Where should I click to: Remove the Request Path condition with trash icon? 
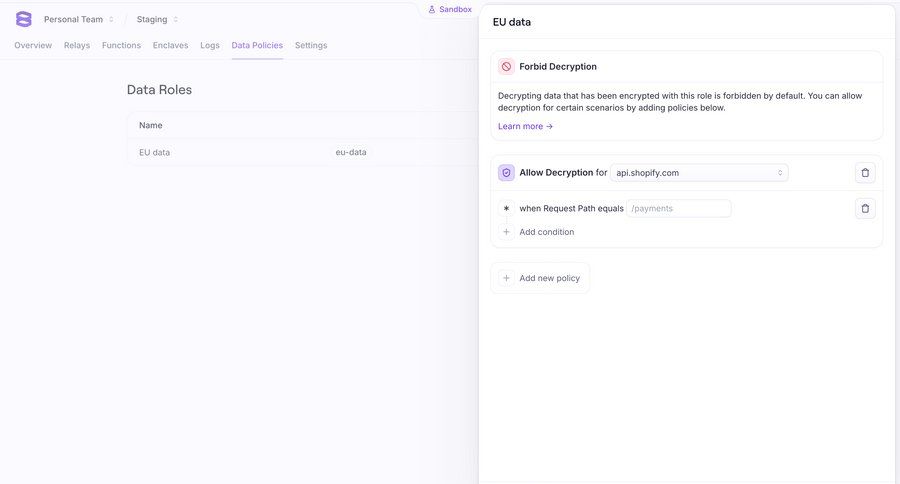(865, 209)
